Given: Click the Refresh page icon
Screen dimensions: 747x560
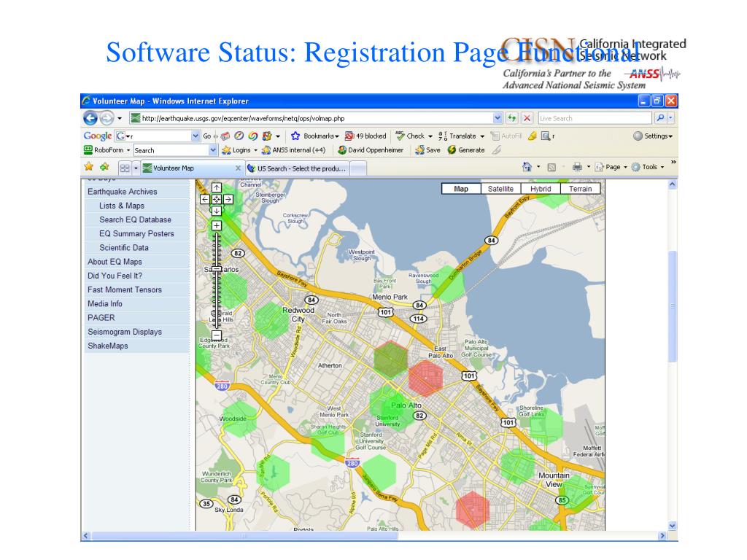Looking at the screenshot, I should (512, 118).
